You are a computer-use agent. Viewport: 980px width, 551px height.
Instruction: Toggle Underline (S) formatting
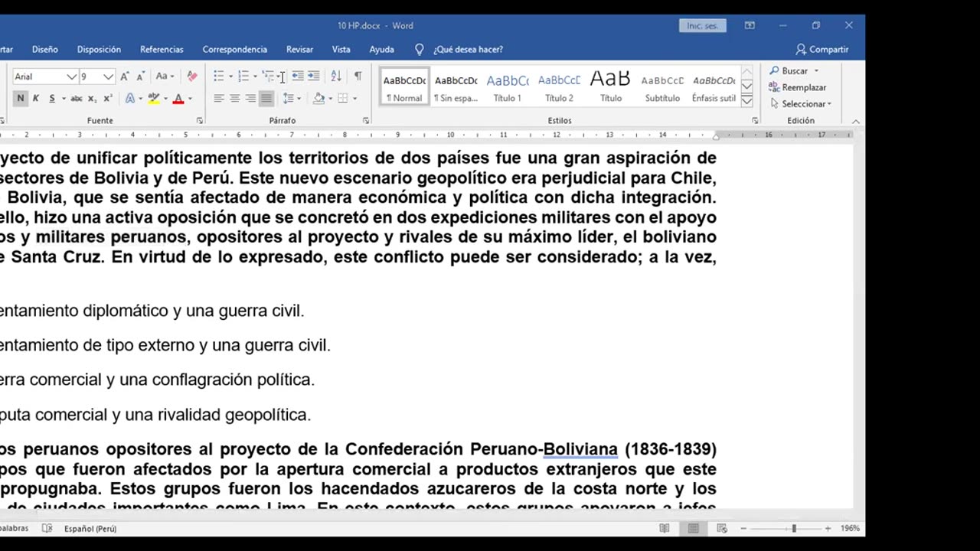click(x=51, y=99)
